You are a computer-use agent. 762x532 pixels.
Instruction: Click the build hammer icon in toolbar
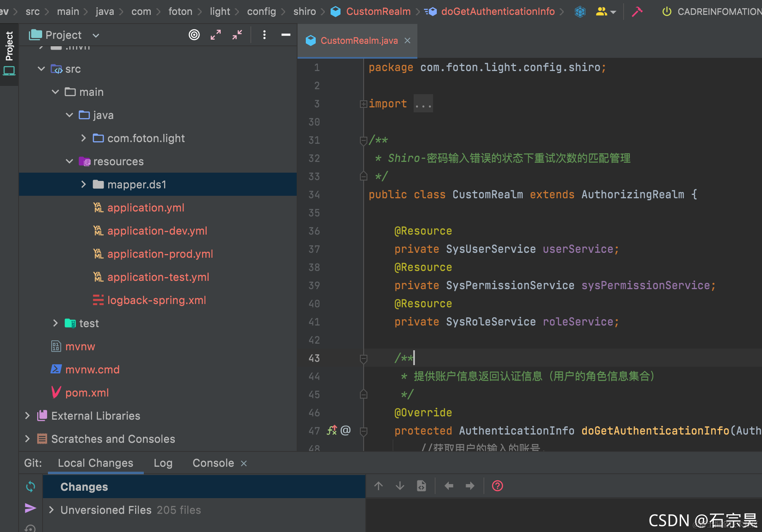click(637, 12)
